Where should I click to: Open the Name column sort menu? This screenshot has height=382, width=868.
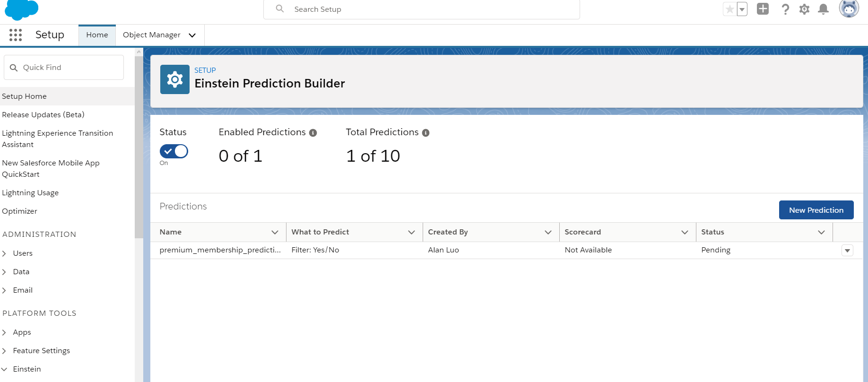tap(275, 232)
